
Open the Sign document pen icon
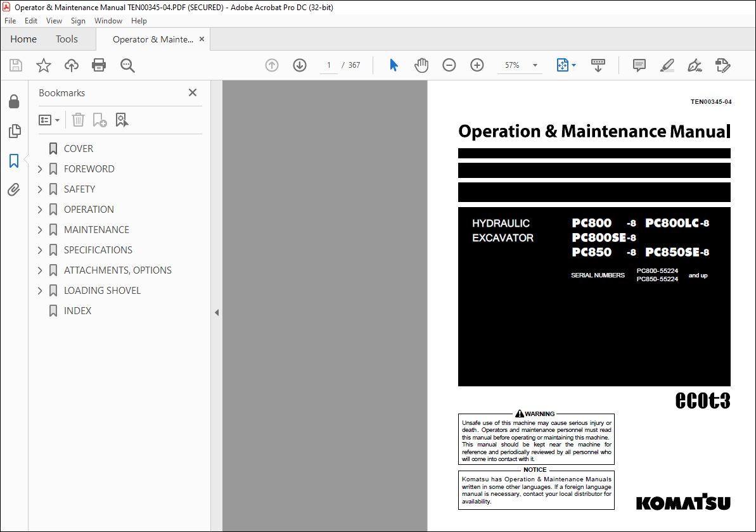coord(695,65)
